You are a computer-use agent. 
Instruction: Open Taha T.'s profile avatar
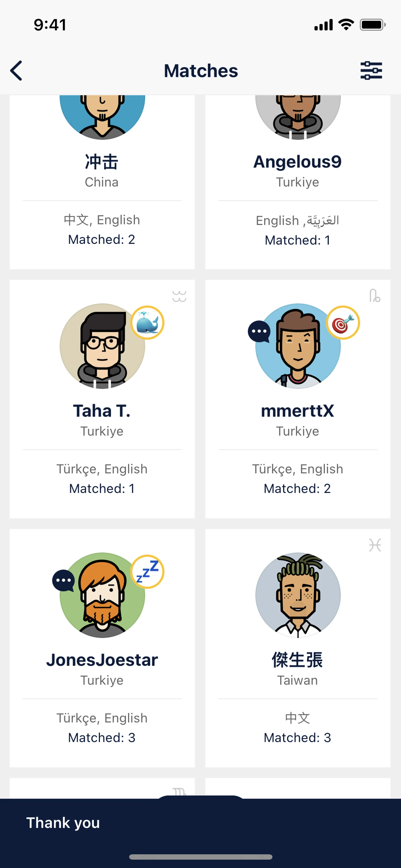point(102,346)
